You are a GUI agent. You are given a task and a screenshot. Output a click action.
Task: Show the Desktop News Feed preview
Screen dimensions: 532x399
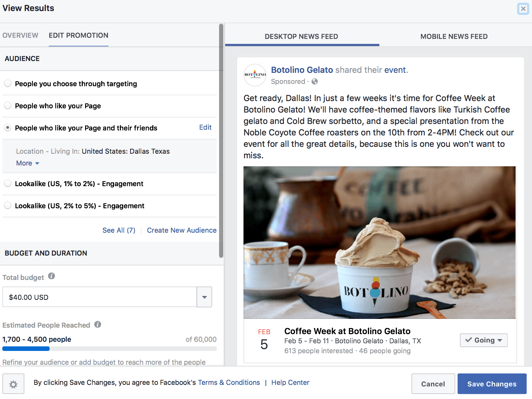301,37
